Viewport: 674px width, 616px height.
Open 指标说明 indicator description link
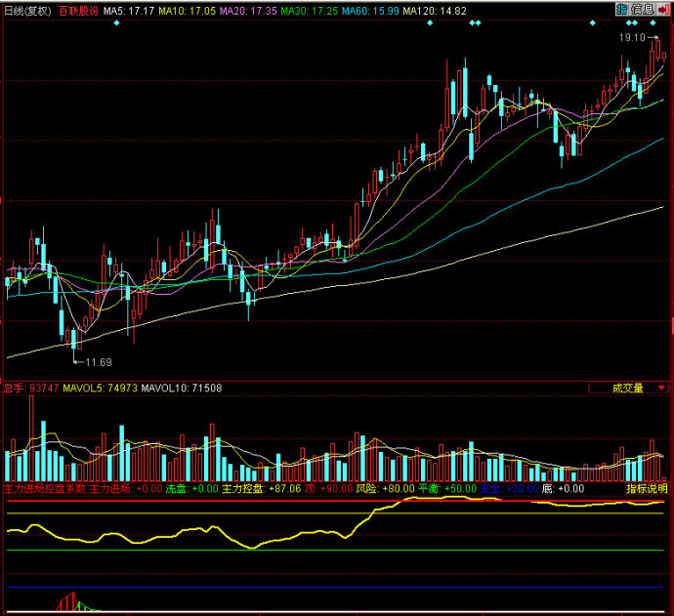[x=646, y=487]
